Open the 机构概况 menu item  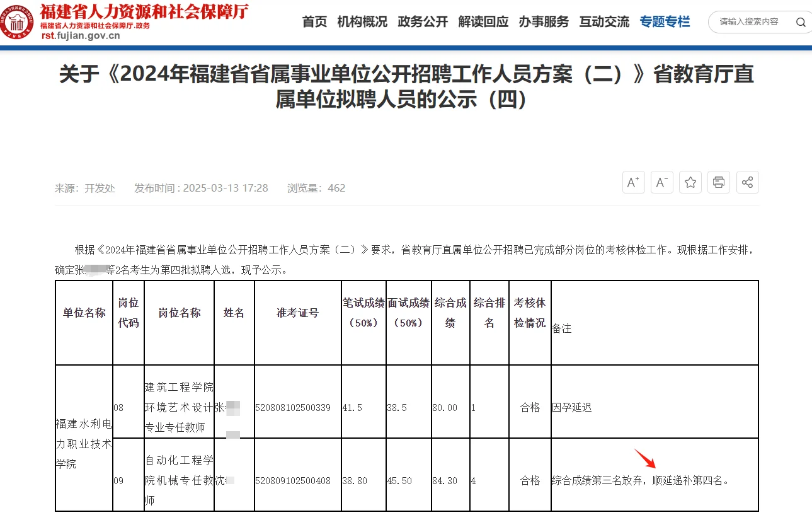pos(362,21)
